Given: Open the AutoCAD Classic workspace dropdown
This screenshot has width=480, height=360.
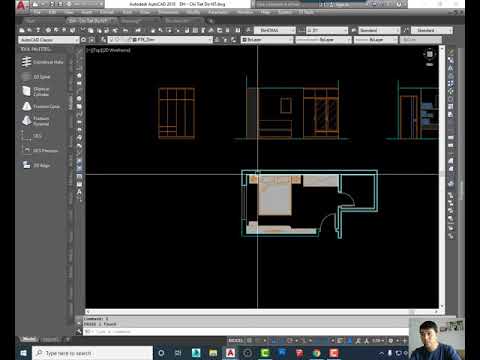Looking at the screenshot, I should tap(49, 40).
